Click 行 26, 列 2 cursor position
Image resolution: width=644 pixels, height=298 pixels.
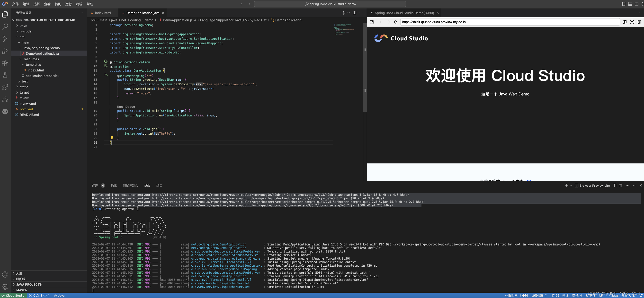[560, 296]
